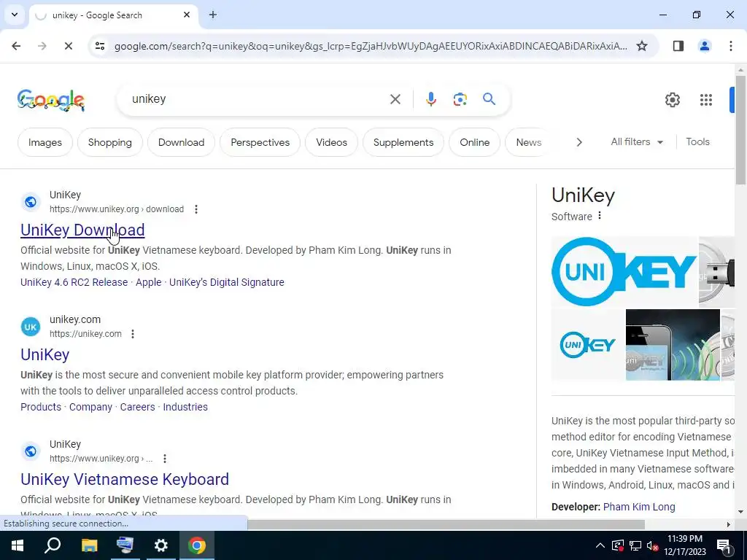
Task: Expand the All filters dropdown
Action: click(x=637, y=142)
